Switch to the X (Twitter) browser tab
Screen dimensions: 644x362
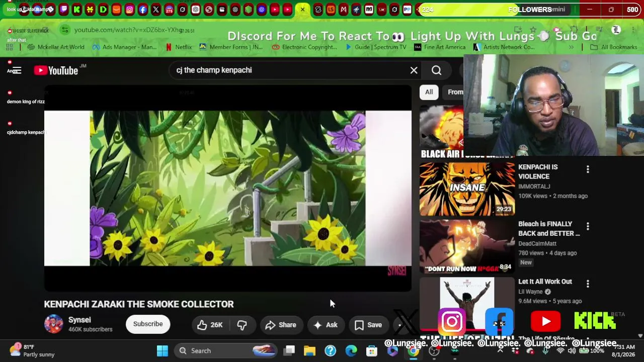coord(156,9)
